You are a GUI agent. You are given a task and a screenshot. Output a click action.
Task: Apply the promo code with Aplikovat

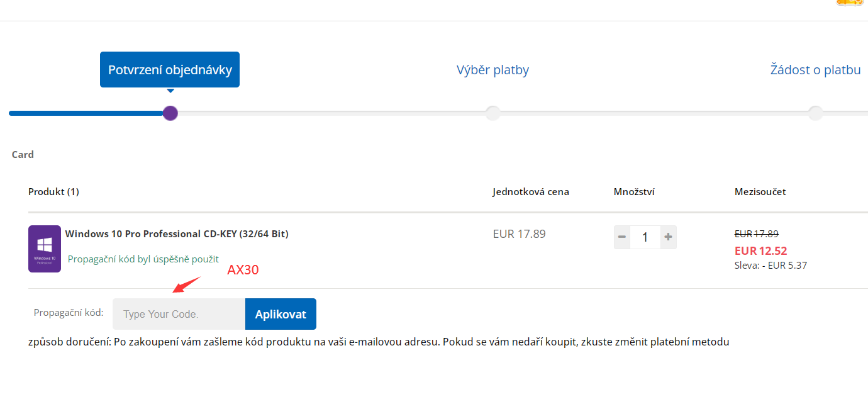click(x=281, y=314)
